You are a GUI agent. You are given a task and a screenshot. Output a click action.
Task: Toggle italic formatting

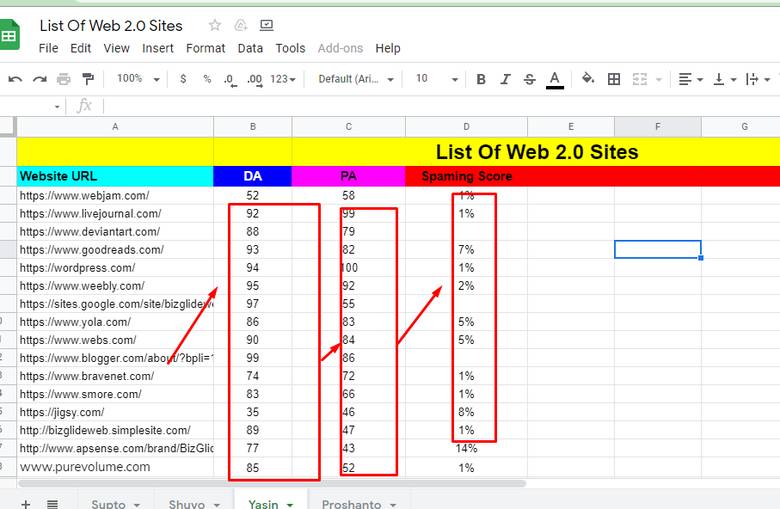pos(505,79)
